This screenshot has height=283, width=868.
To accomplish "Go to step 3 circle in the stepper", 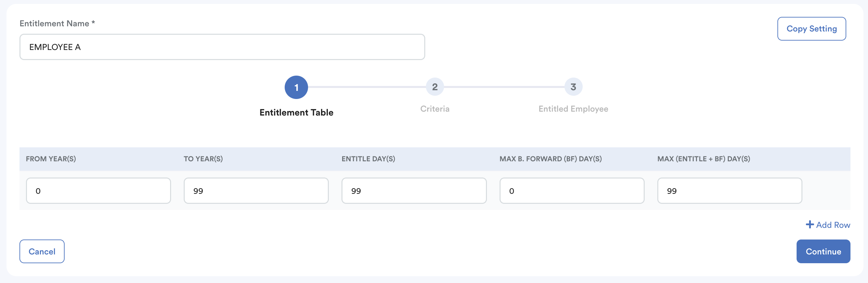I will (x=573, y=87).
